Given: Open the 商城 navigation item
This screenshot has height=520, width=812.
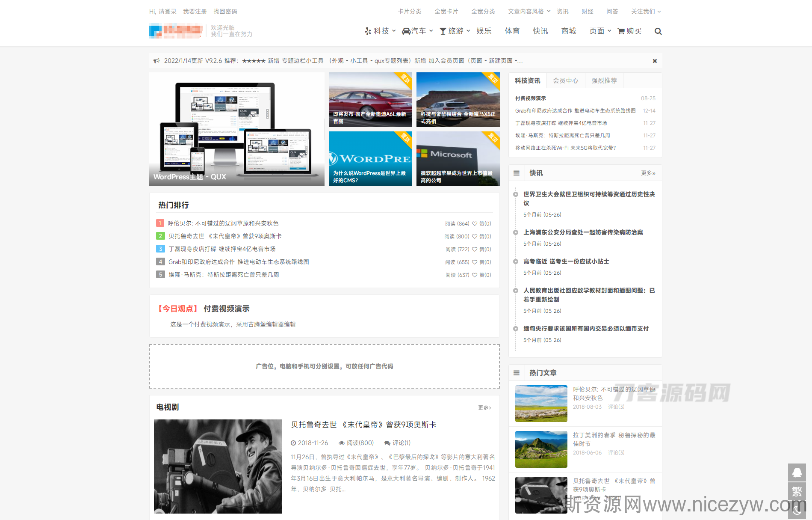Looking at the screenshot, I should point(569,31).
